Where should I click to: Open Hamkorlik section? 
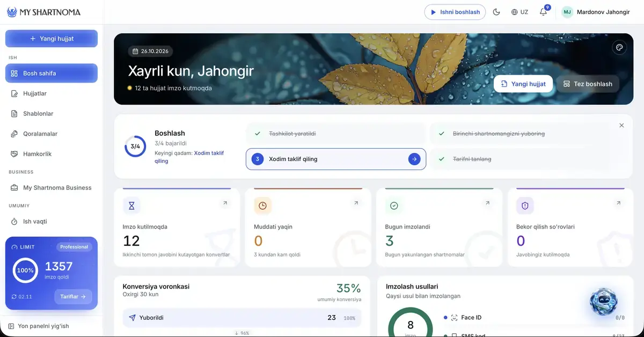pyautogui.click(x=52, y=154)
